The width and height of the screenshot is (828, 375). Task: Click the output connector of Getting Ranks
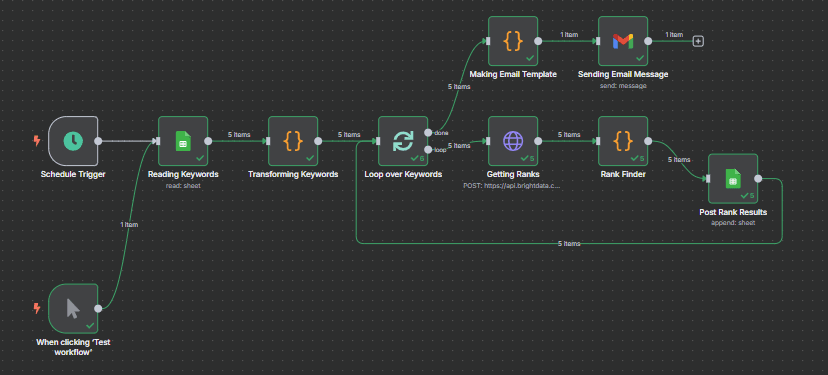[x=538, y=141]
